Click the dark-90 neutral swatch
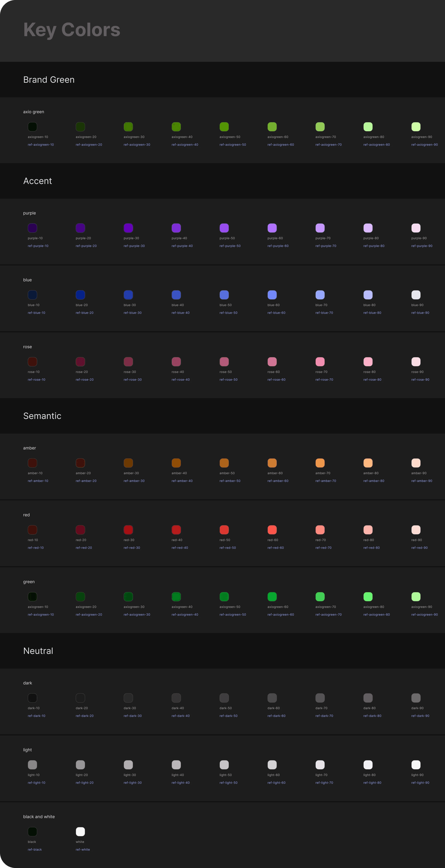The image size is (445, 868). point(416,698)
